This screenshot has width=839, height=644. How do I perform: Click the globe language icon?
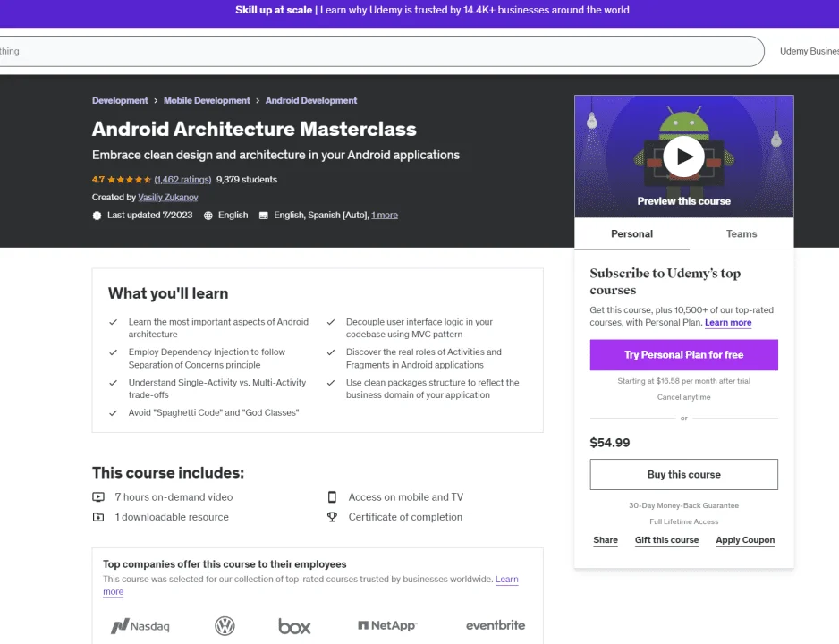[x=208, y=215]
